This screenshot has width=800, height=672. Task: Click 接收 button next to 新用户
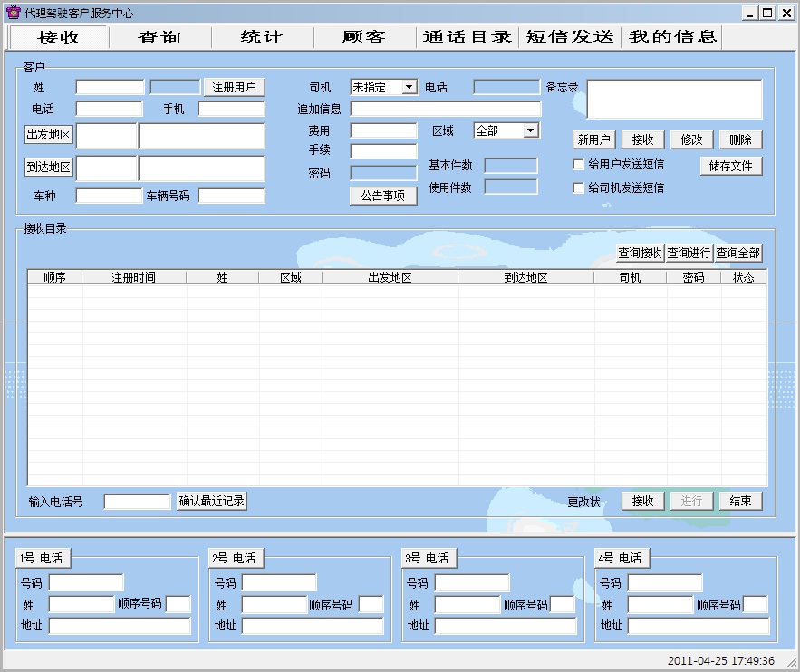click(x=643, y=139)
